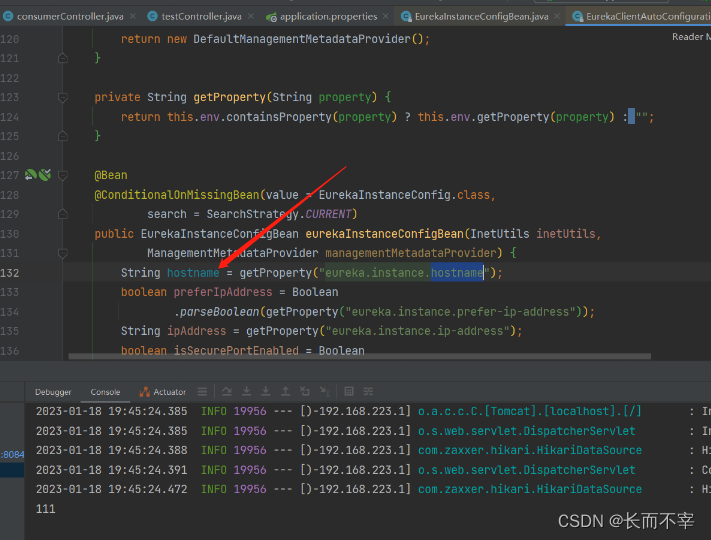This screenshot has height=540, width=711.
Task: Click 'inetUtils' parameter on line 130
Action: point(566,234)
